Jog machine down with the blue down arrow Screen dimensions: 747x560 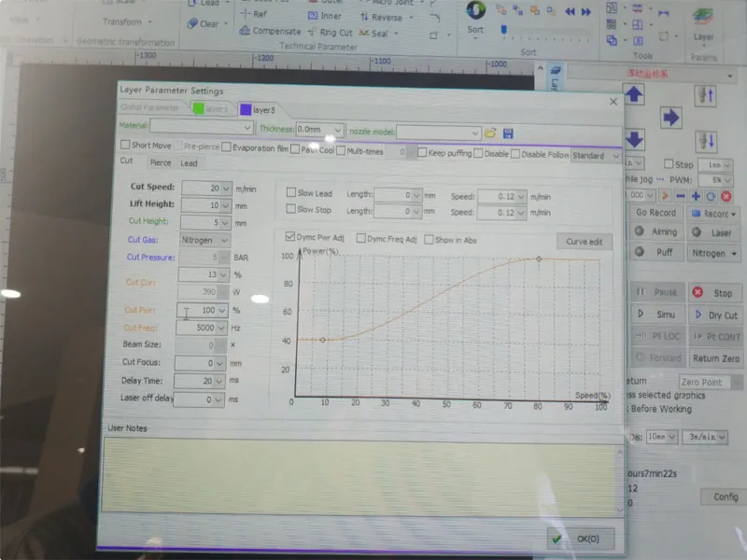point(634,139)
